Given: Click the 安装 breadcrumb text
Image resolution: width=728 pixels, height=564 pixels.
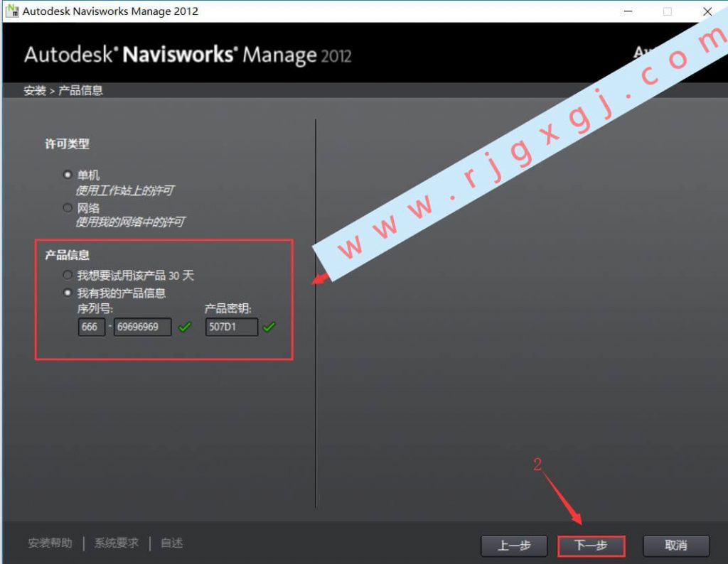Looking at the screenshot, I should pos(35,90).
